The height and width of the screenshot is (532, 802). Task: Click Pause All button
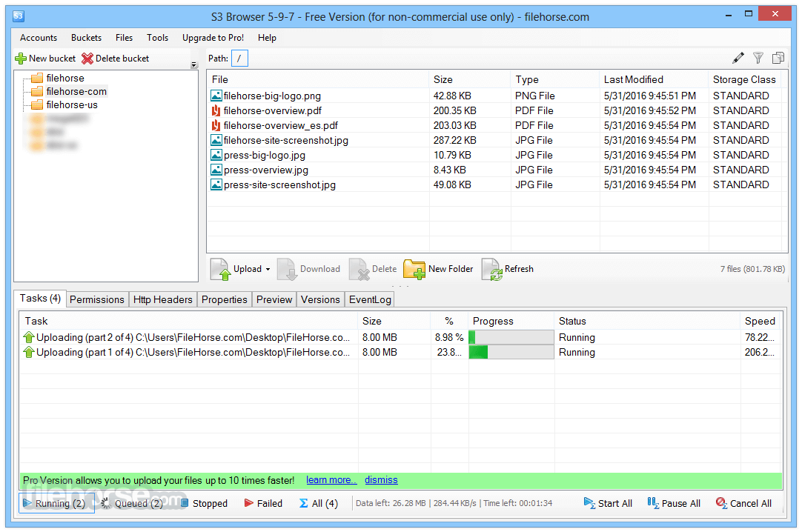click(x=674, y=503)
